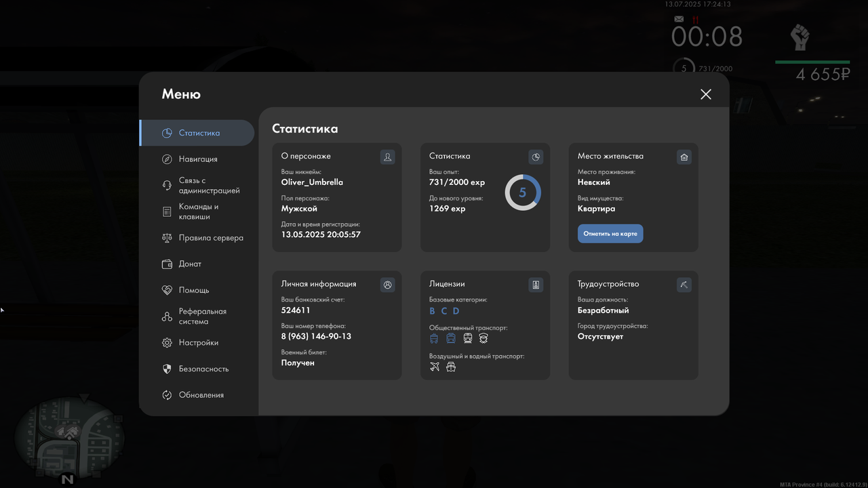Click the envelope mail icon in HUD
Image resolution: width=868 pixels, height=488 pixels.
click(679, 20)
